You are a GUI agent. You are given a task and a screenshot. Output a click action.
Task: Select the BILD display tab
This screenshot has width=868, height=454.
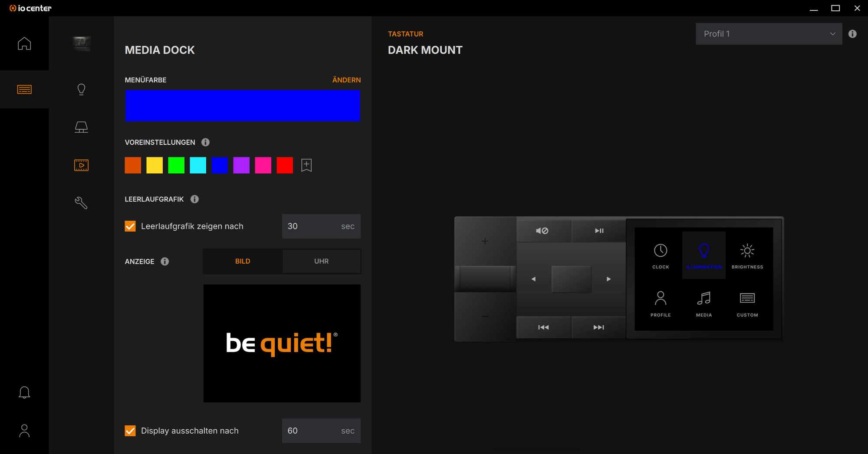click(x=243, y=261)
